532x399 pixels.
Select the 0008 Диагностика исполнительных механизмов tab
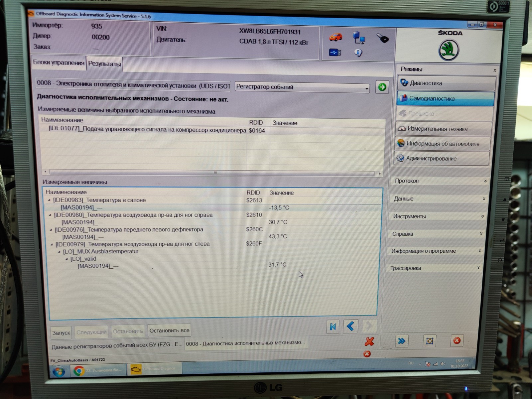click(x=246, y=343)
